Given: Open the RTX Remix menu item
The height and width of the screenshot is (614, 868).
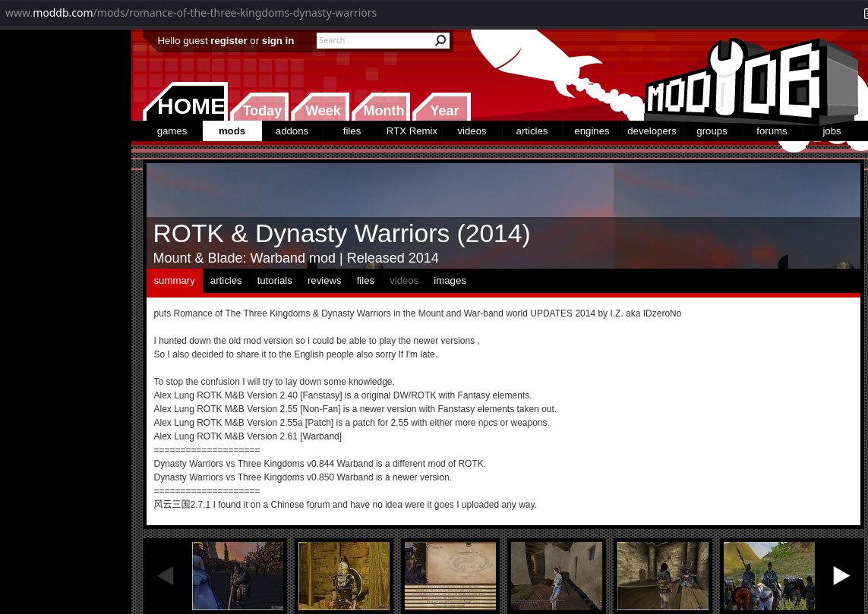Looking at the screenshot, I should pyautogui.click(x=412, y=131).
